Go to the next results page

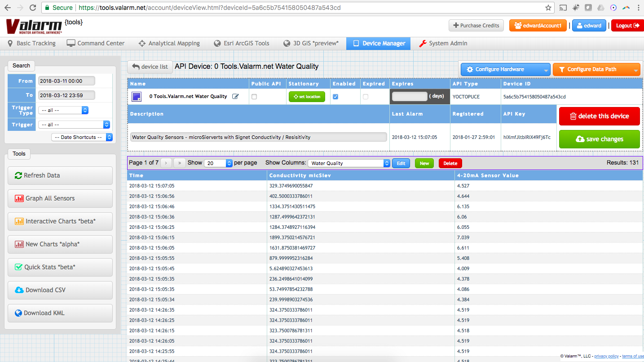point(166,163)
